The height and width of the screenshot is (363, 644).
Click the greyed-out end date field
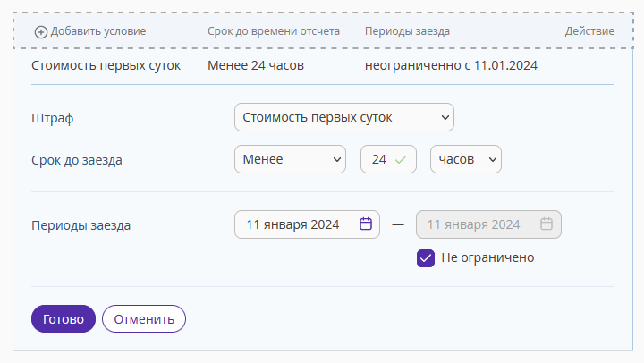488,224
